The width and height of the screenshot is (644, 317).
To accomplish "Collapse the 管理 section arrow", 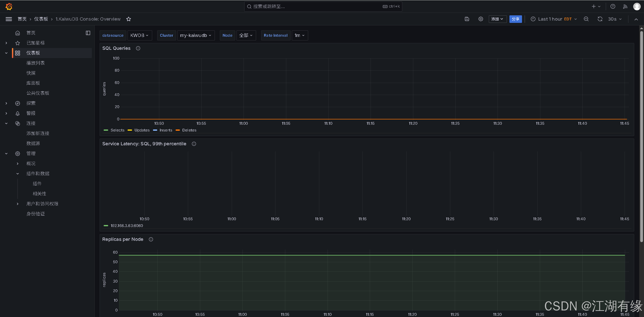I will pyautogui.click(x=6, y=154).
